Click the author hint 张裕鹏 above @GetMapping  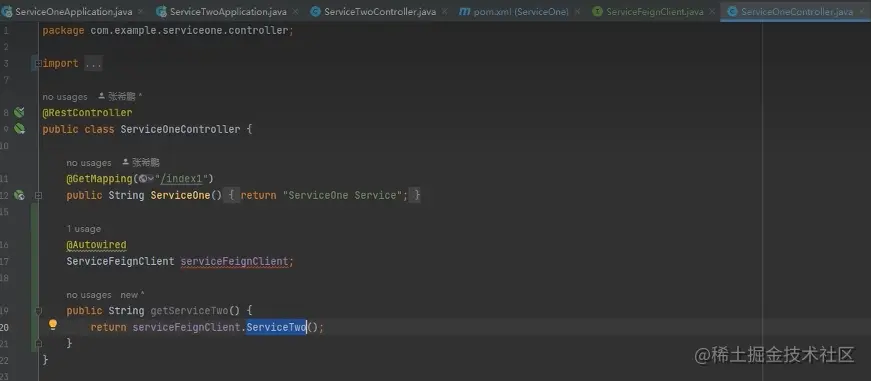click(x=141, y=163)
